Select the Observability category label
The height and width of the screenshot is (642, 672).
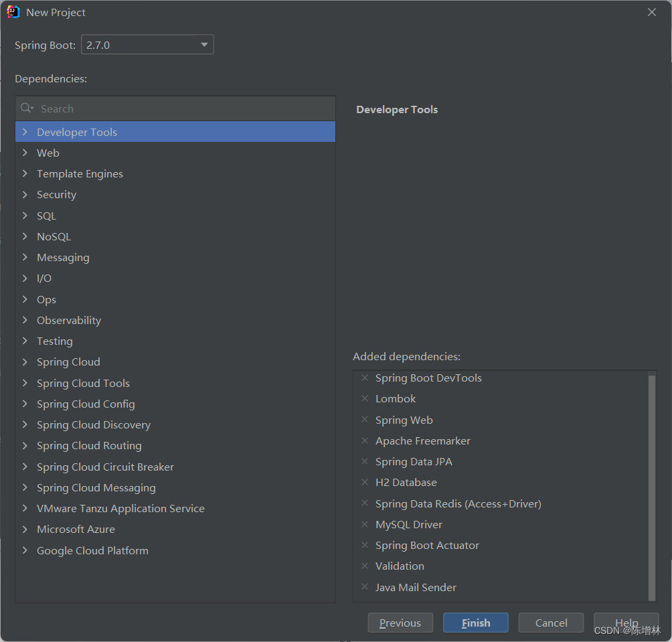(x=69, y=321)
